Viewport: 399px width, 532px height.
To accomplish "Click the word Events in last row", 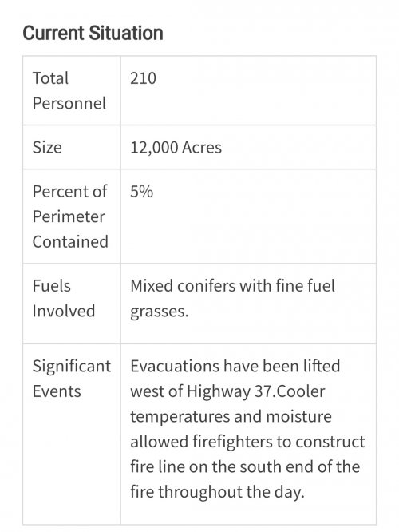I will pyautogui.click(x=57, y=391).
